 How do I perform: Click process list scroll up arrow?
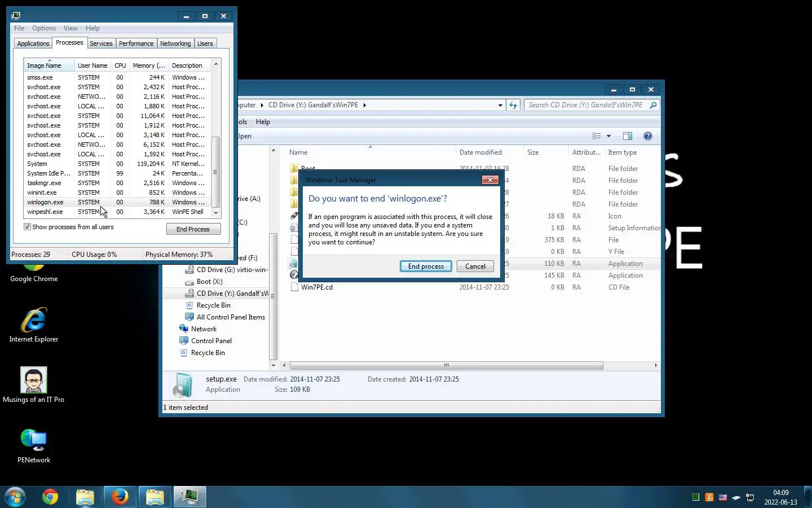pos(216,64)
